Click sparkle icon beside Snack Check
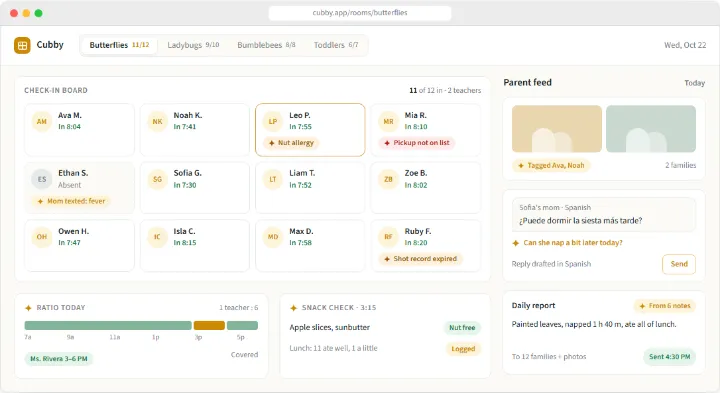Image resolution: width=720 pixels, height=393 pixels. click(x=294, y=308)
